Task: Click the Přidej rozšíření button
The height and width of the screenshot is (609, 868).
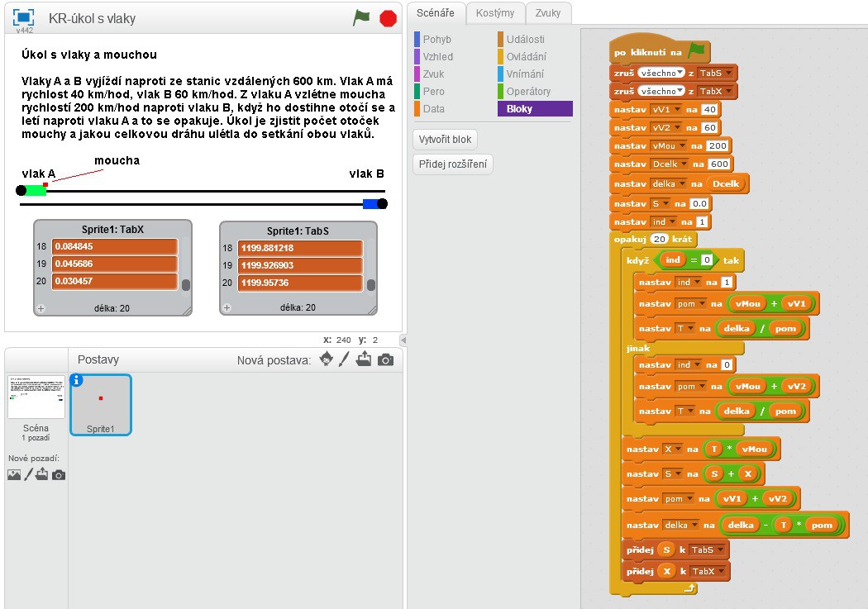Action: pyautogui.click(x=453, y=164)
